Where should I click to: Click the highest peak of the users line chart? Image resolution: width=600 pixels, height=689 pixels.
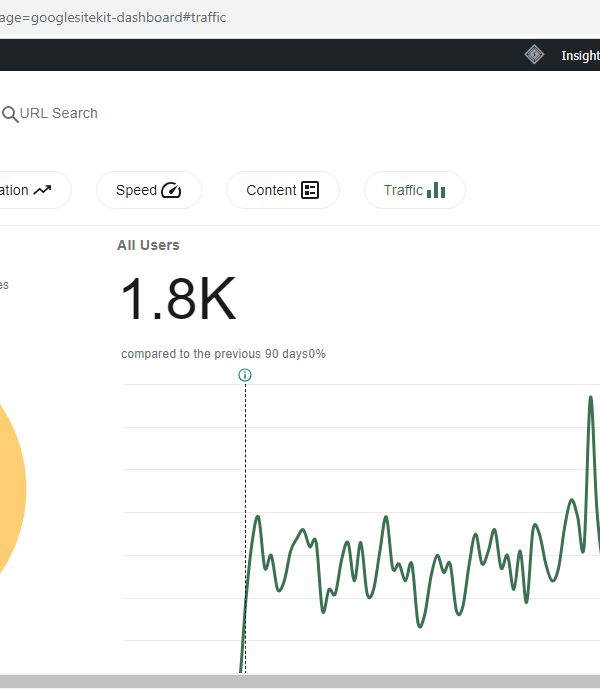click(x=591, y=398)
